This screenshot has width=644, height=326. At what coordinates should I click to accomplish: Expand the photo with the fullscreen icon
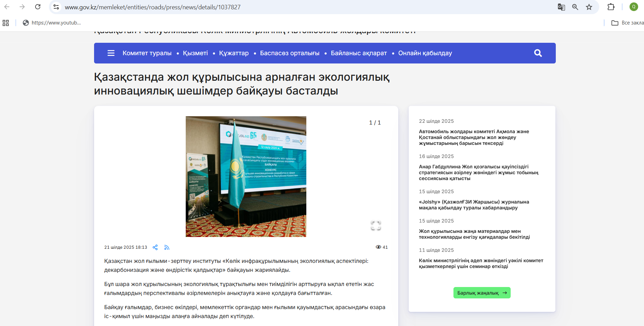tap(376, 225)
